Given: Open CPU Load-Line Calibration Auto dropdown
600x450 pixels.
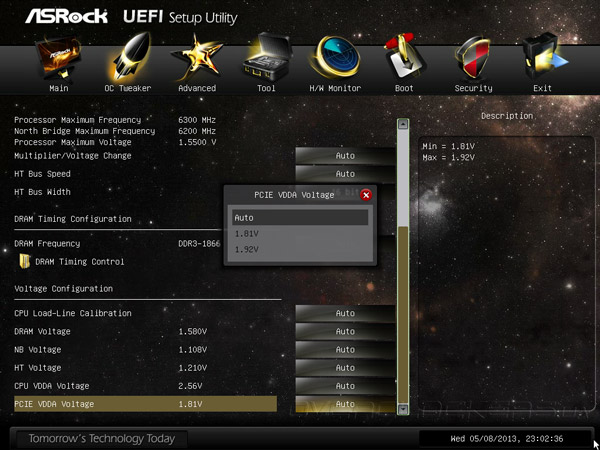Looking at the screenshot, I should click(x=345, y=313).
